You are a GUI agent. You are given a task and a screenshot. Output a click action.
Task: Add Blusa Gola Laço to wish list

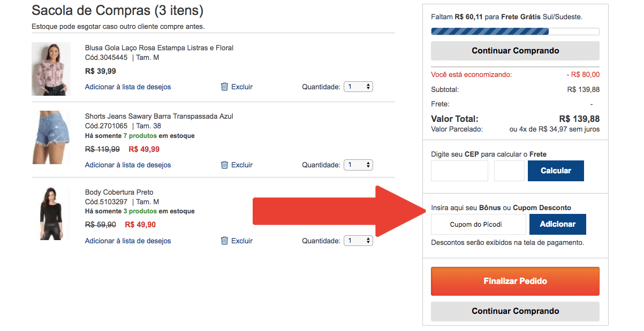tap(128, 87)
